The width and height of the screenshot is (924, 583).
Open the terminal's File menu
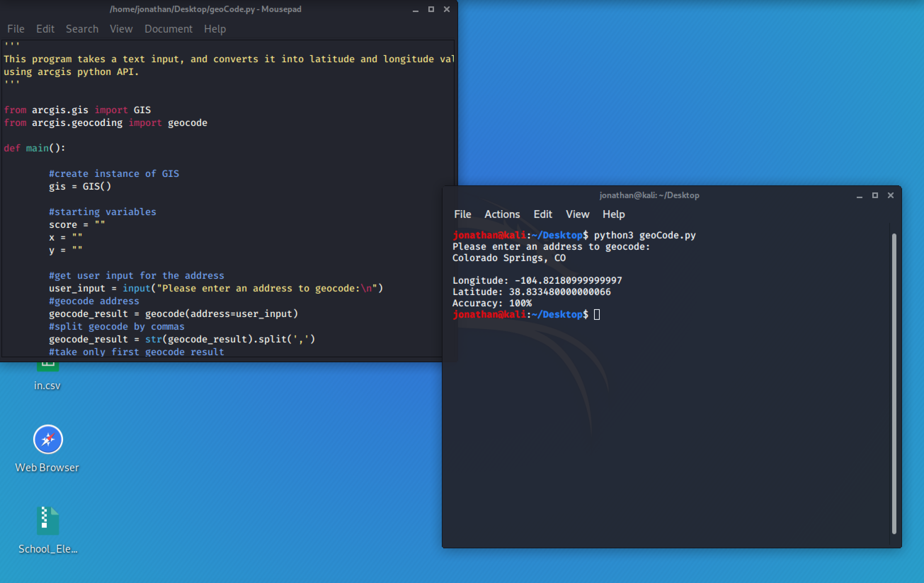point(462,214)
